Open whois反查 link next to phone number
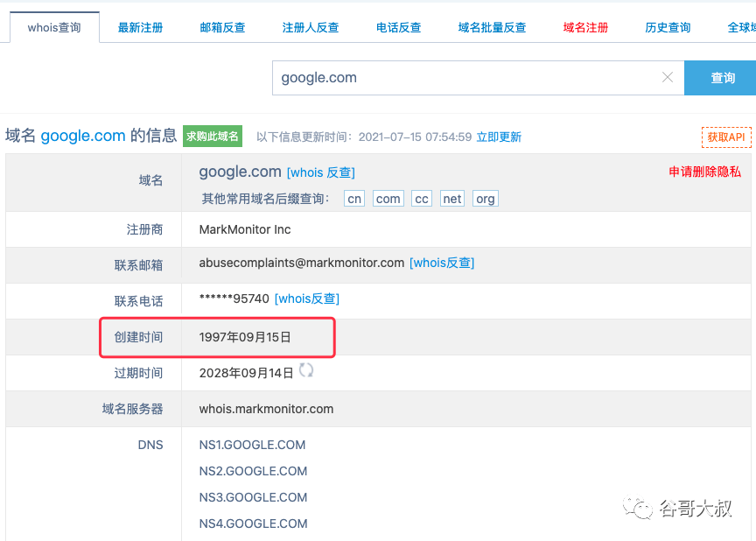The width and height of the screenshot is (756, 541). 307,299
